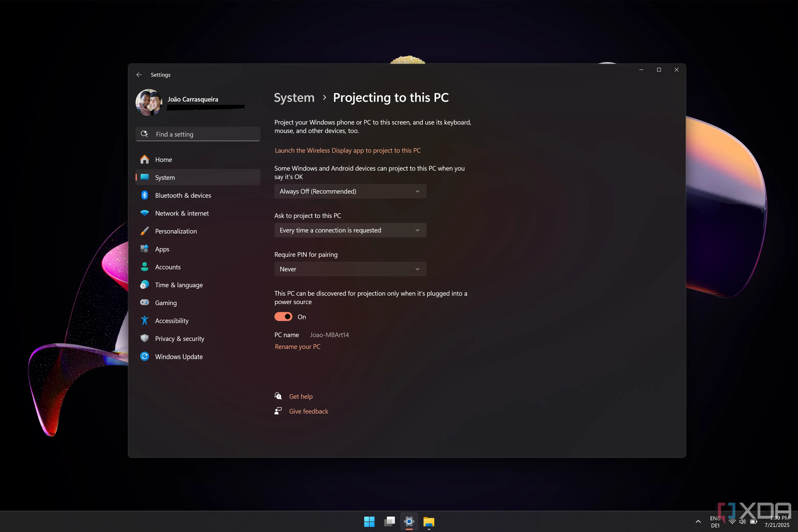This screenshot has height=532, width=798.
Task: Select Home in the navigation menu
Action: [x=163, y=159]
